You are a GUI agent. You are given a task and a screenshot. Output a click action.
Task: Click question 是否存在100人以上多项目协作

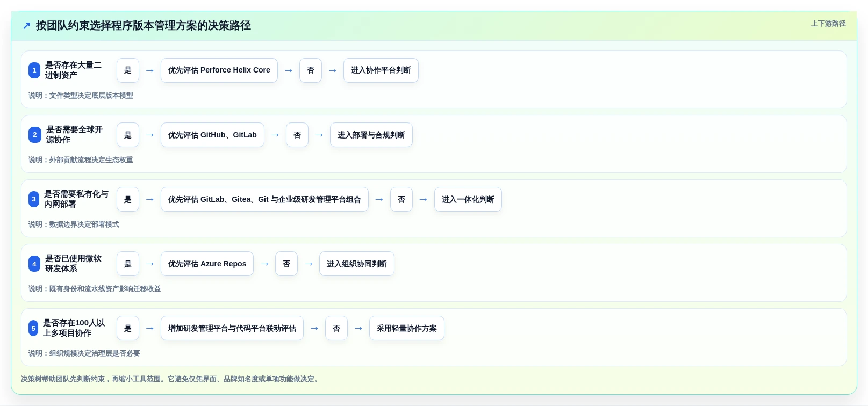(74, 328)
